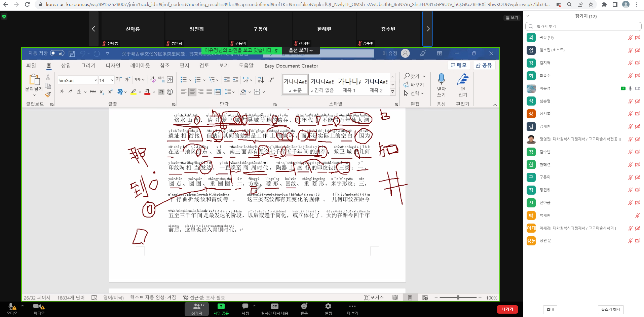
Task: Open the reactions smiley icon
Action: click(x=304, y=306)
